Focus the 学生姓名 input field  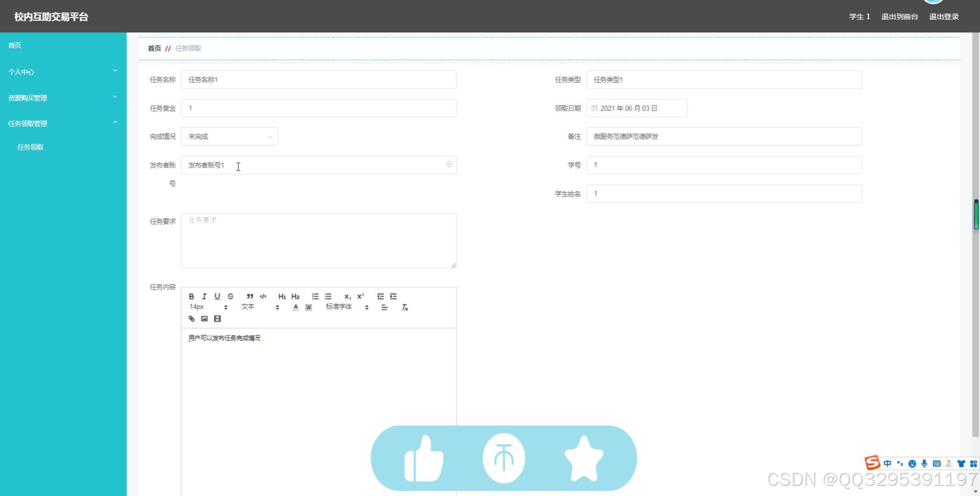724,193
